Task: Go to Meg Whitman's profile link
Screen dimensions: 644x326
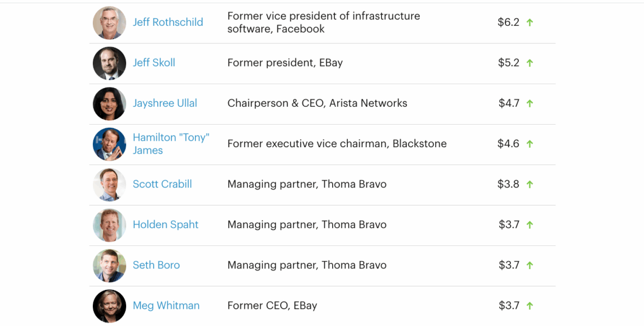Action: [x=166, y=306]
